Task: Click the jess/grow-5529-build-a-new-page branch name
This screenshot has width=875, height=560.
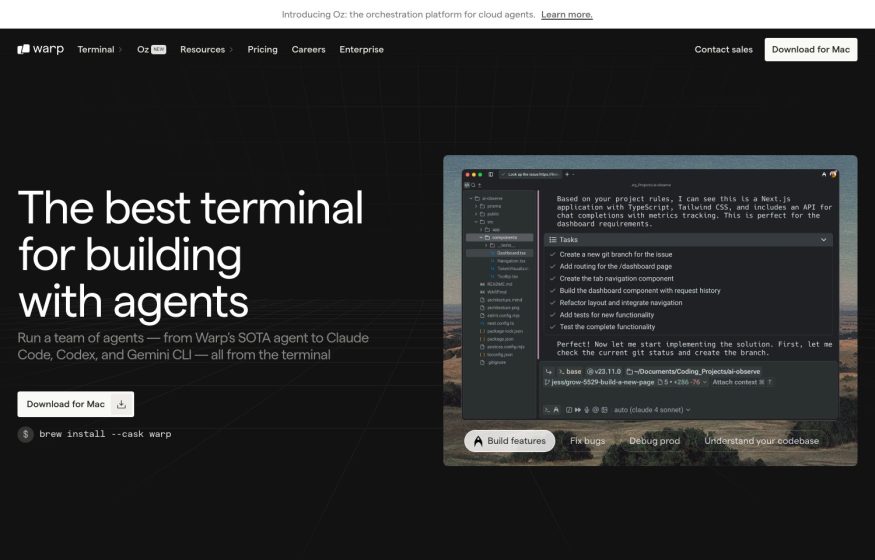Action: tap(603, 383)
